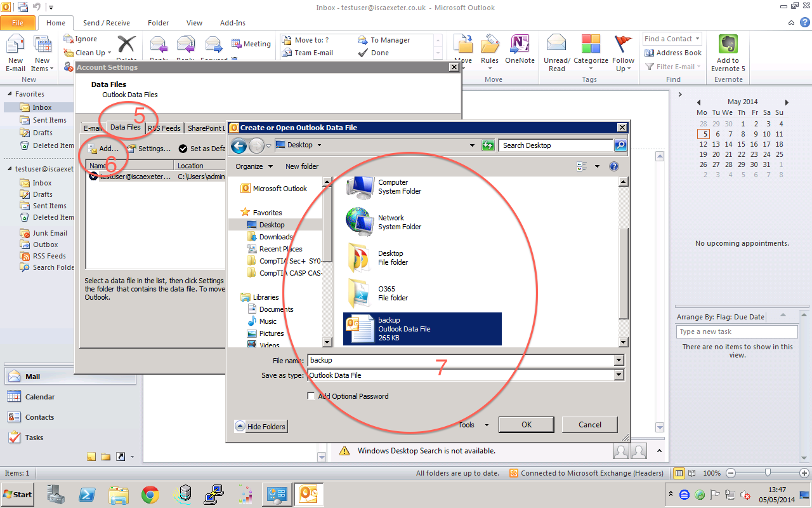Open the View ribbon tab
The width and height of the screenshot is (812, 508).
tap(195, 23)
